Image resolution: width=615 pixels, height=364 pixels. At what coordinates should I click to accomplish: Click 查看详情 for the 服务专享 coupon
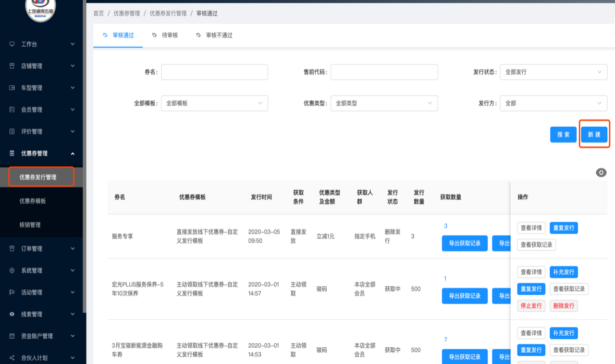click(x=531, y=228)
